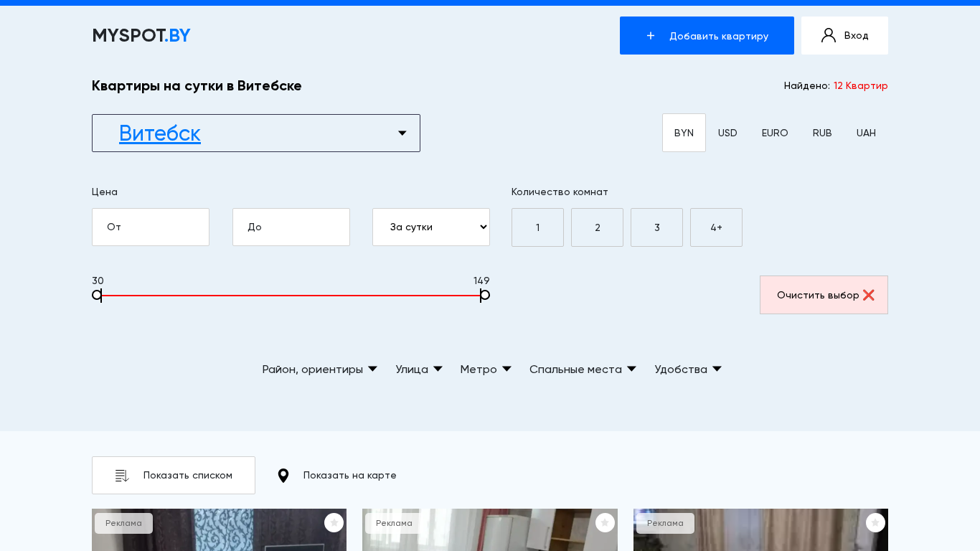Expand Район, ориентиры filter

[x=319, y=369]
